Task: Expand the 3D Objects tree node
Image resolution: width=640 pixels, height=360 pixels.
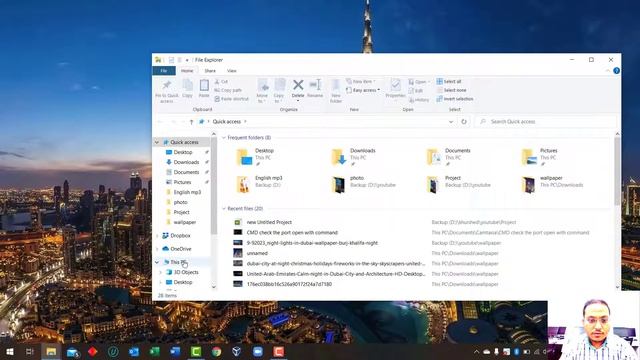Action: [x=160, y=272]
